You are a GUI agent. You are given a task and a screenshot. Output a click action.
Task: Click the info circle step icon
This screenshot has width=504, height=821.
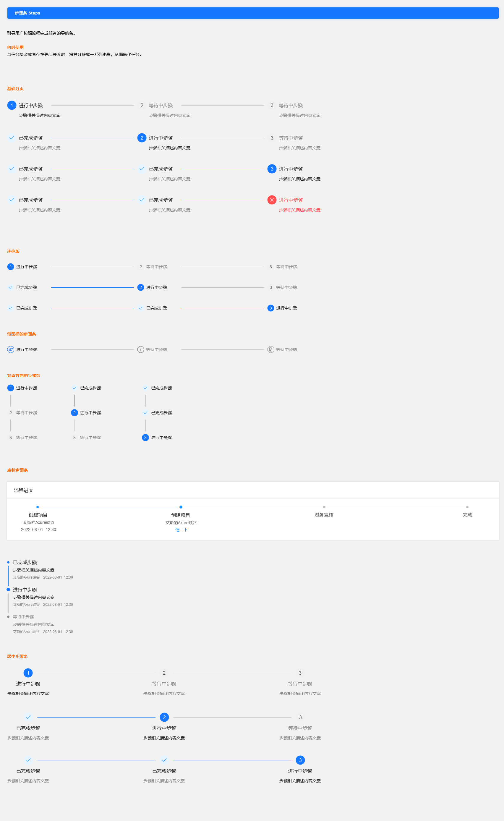click(141, 349)
